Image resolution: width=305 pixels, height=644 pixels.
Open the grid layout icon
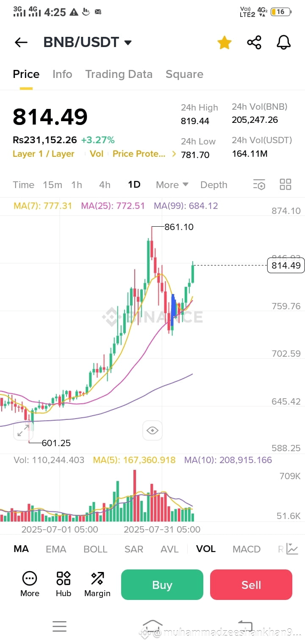286,184
